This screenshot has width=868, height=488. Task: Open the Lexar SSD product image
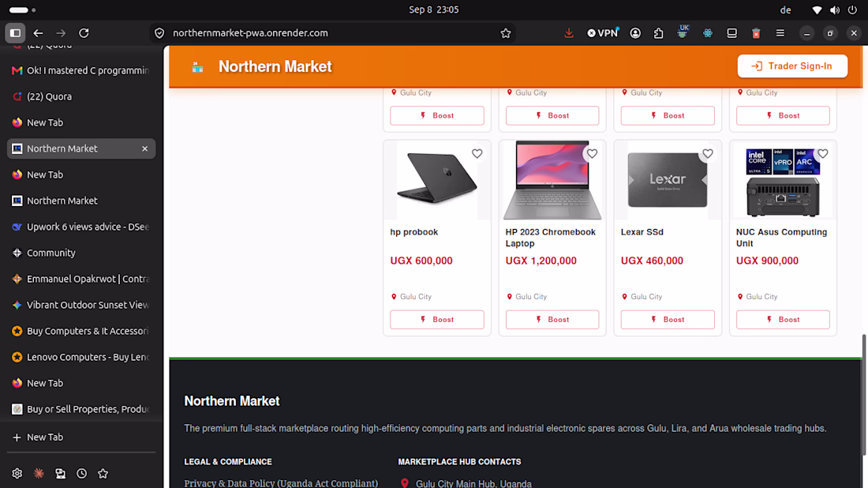tap(668, 180)
